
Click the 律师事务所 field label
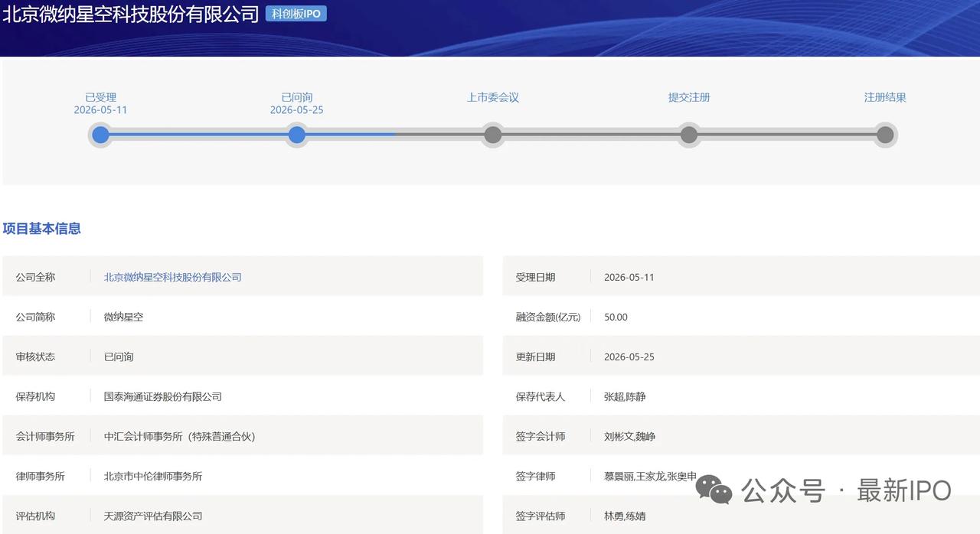pyautogui.click(x=40, y=476)
